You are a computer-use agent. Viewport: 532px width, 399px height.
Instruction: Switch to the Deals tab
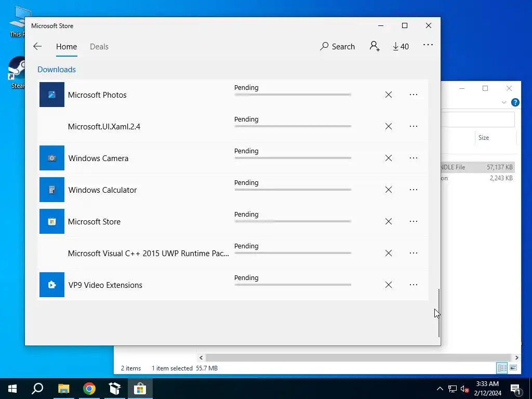(x=99, y=46)
